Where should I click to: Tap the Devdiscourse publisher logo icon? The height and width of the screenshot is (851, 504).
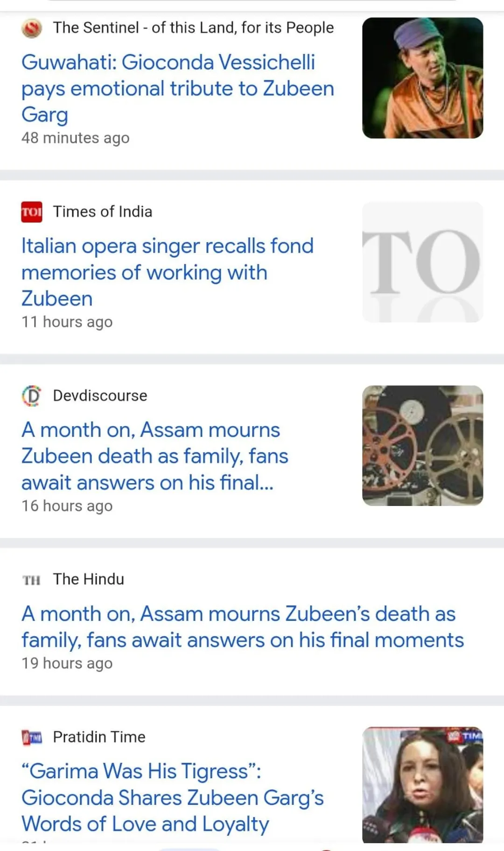coord(32,396)
